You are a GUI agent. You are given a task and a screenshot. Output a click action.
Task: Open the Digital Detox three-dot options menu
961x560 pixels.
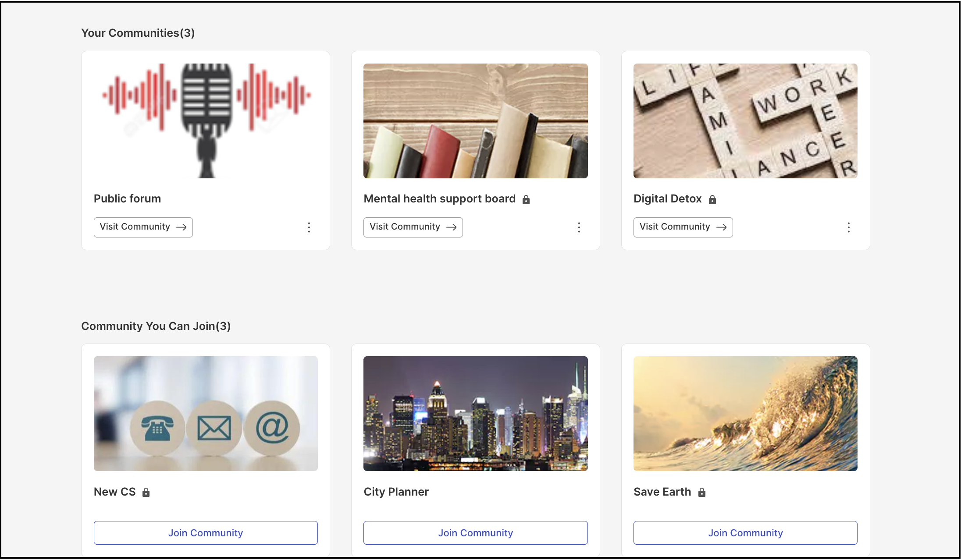[x=849, y=227]
